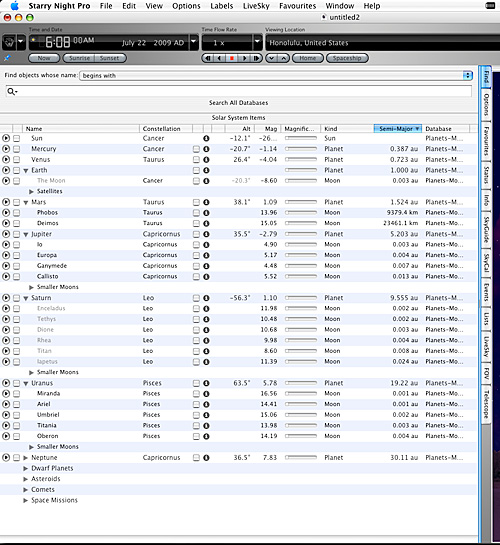
Task: Open info icon for Ganymede
Action: [x=206, y=266]
